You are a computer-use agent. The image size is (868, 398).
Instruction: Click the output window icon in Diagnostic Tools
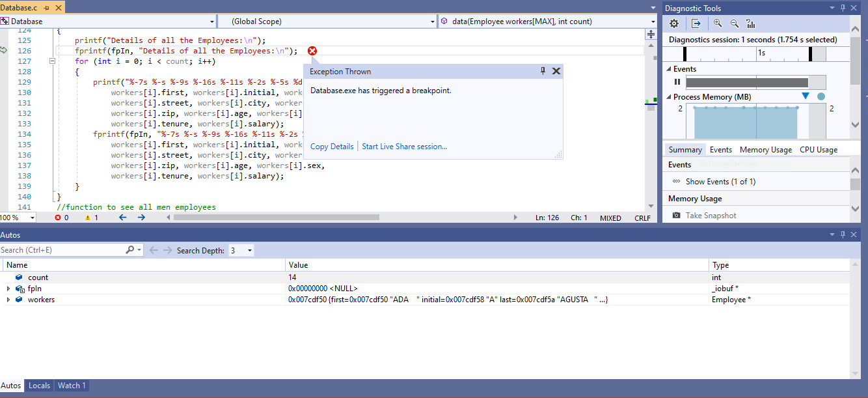(x=696, y=23)
